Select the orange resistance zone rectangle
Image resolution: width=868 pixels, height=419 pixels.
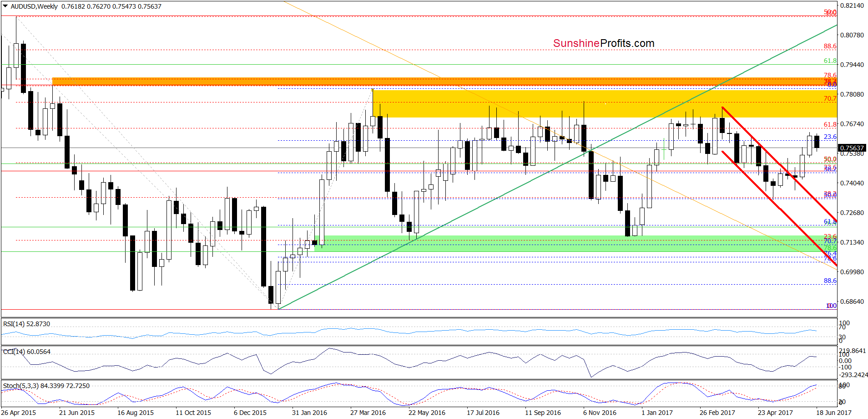coord(444,81)
